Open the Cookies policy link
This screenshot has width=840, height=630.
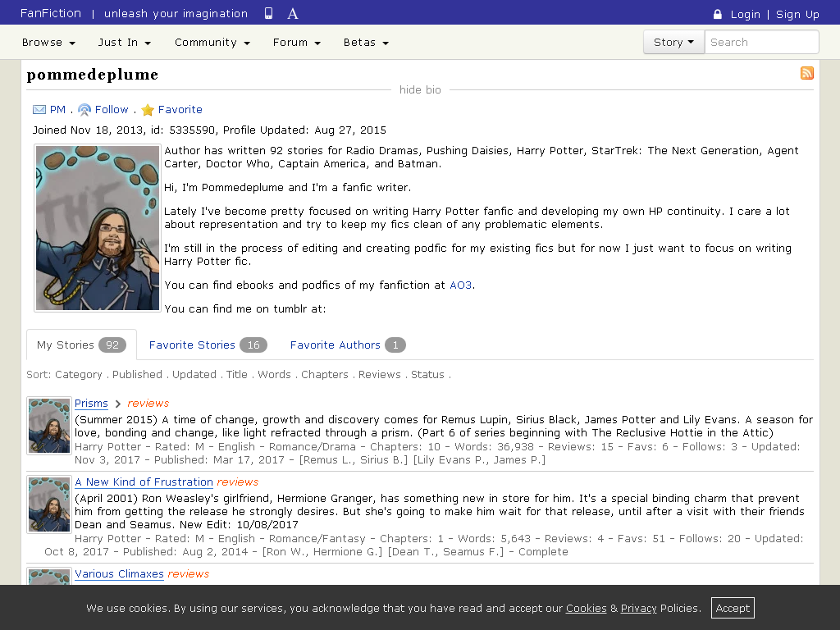pos(586,608)
